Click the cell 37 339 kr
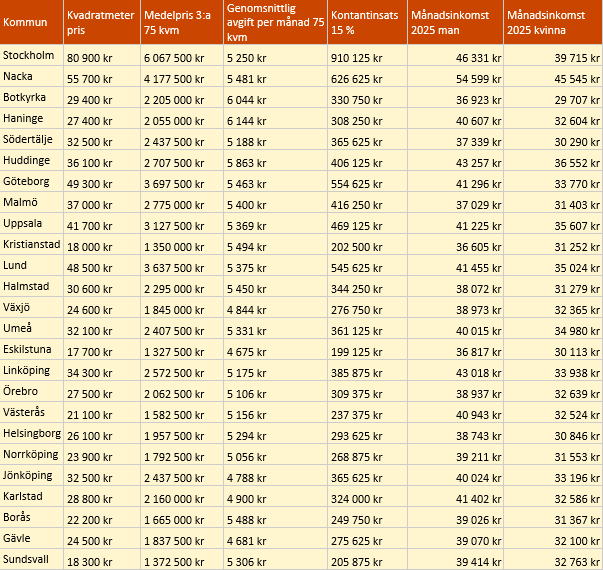Screen dimensions: 603x570 point(455,139)
